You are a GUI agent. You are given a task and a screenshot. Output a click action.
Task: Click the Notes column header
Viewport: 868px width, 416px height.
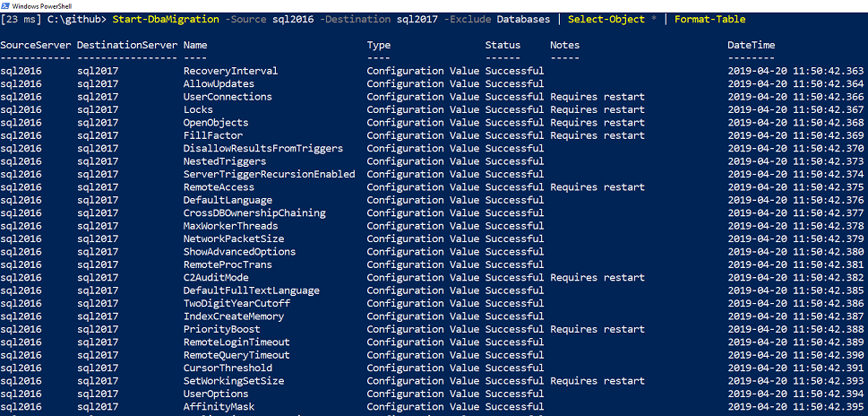point(566,45)
